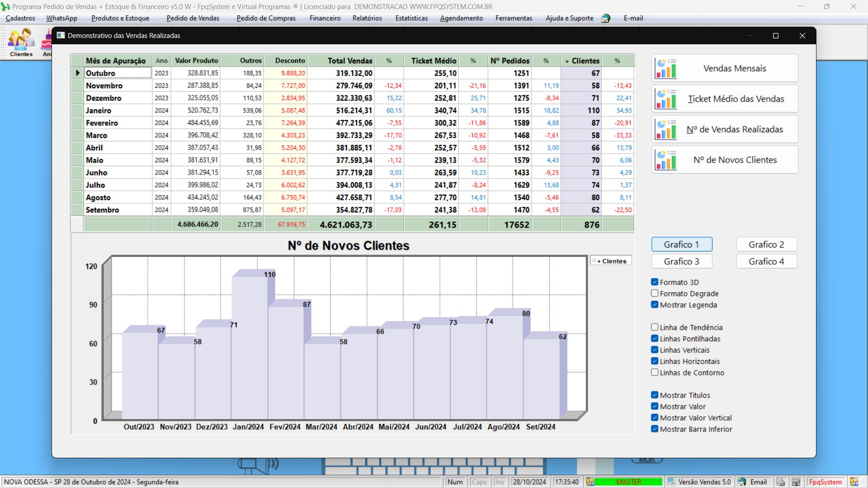Toggle Mostrar Legenda checkbox
Image resolution: width=868 pixels, height=488 pixels.
pos(655,305)
